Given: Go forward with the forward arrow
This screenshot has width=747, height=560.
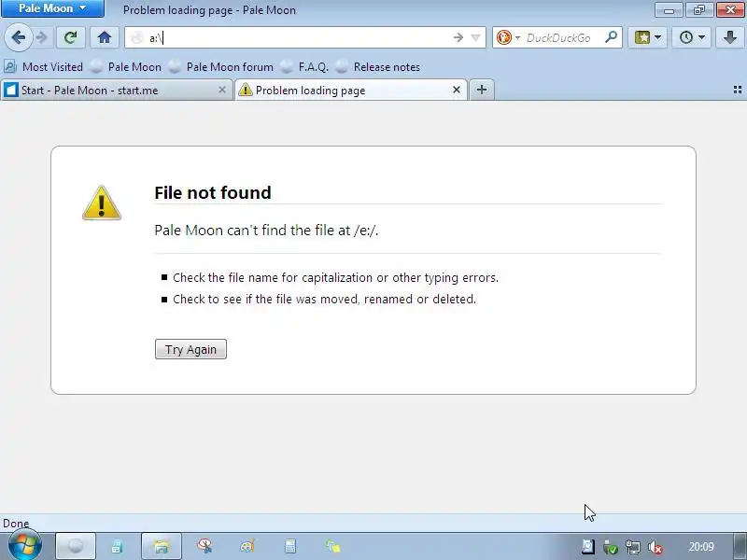Looking at the screenshot, I should (x=42, y=37).
